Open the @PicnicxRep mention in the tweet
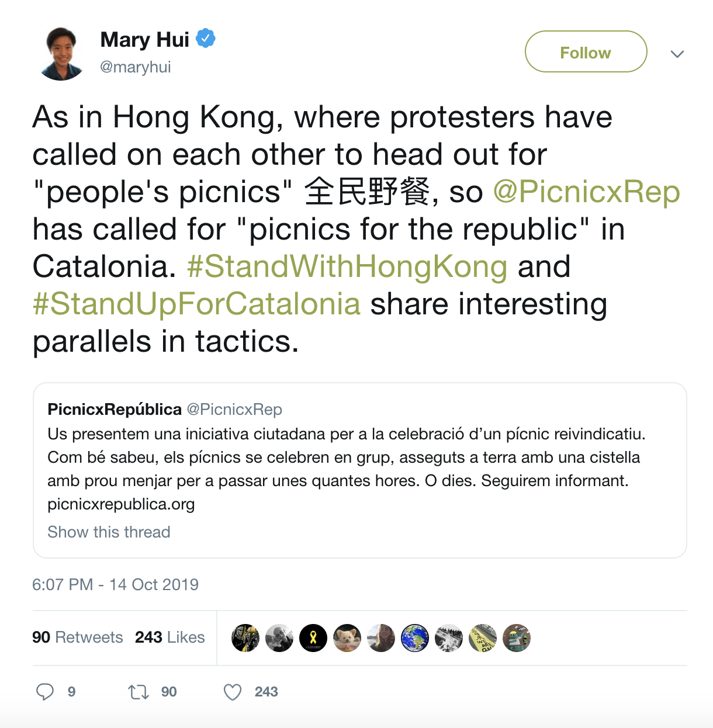The height and width of the screenshot is (728, 713). tap(587, 192)
